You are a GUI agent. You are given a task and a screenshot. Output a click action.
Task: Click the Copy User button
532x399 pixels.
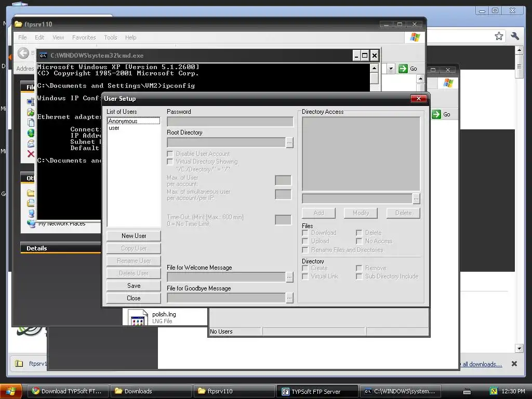(x=134, y=248)
